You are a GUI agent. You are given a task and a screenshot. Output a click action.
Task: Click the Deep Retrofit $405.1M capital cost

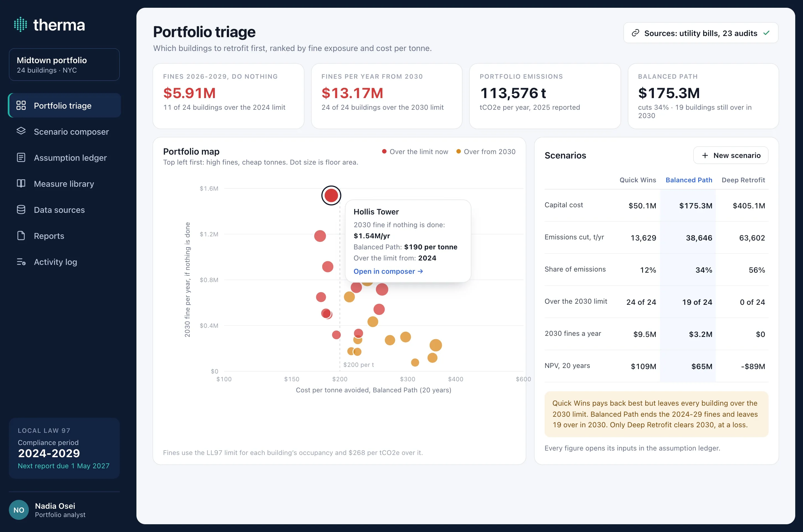(x=749, y=206)
